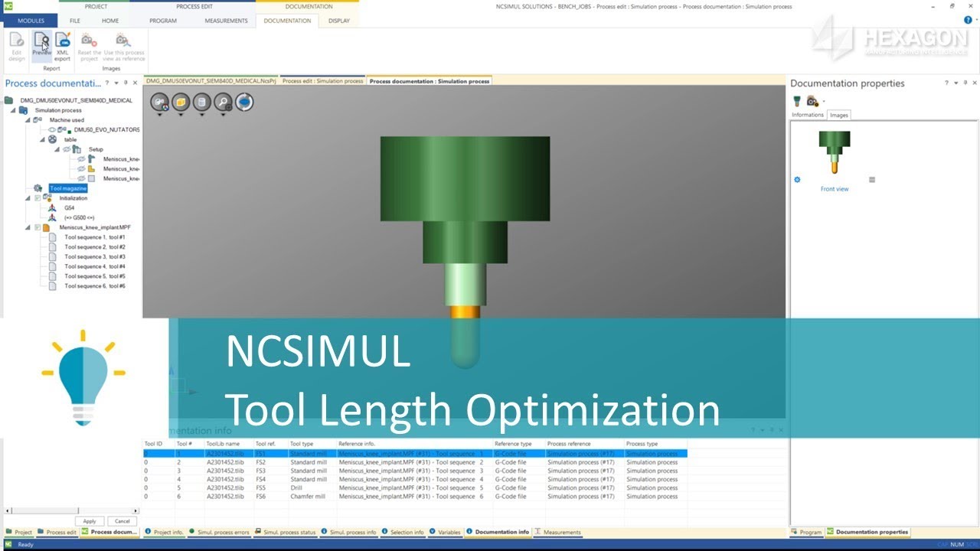
Task: Switch to the MEASUREMENTS ribbon tab
Action: click(226, 21)
